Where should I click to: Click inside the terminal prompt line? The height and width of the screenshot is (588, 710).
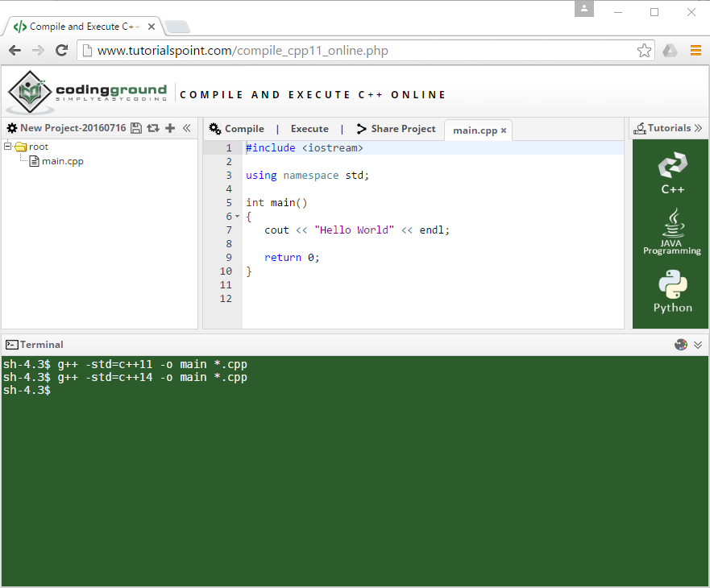click(355, 390)
